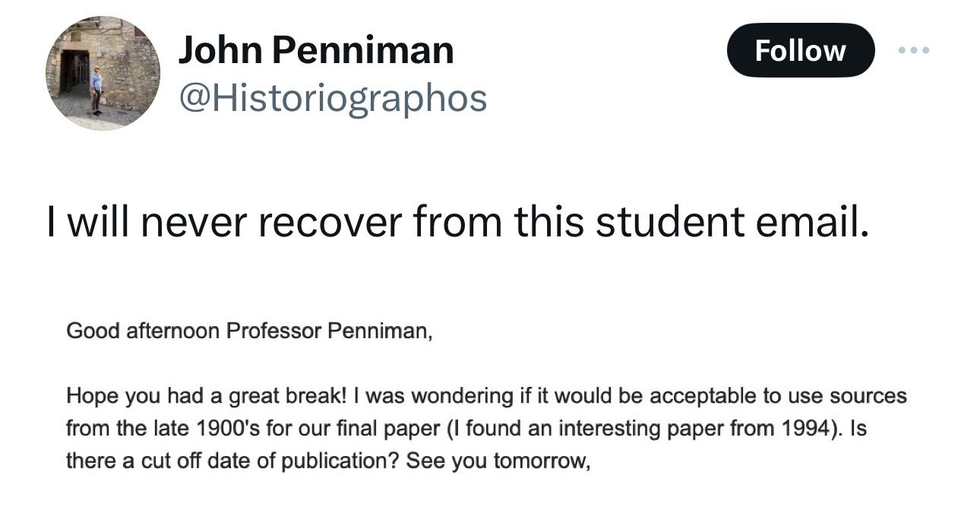This screenshot has height=526, width=980.
Task: Open the @Historiographos handle link
Action: pyautogui.click(x=332, y=98)
